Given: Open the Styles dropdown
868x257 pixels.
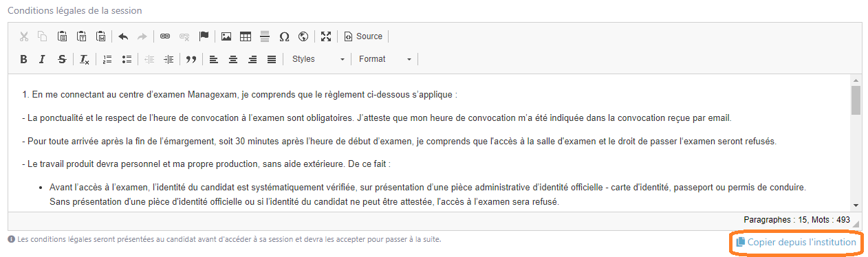Looking at the screenshot, I should 318,59.
